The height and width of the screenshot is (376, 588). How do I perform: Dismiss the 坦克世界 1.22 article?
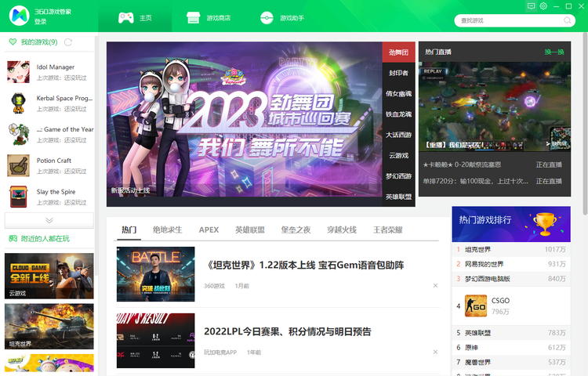pyautogui.click(x=435, y=286)
